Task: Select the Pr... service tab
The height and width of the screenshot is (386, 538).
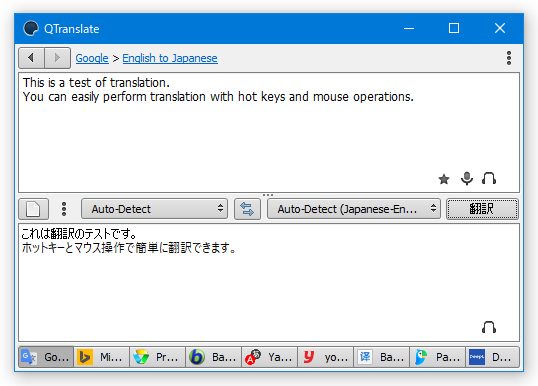Action: coord(157,357)
